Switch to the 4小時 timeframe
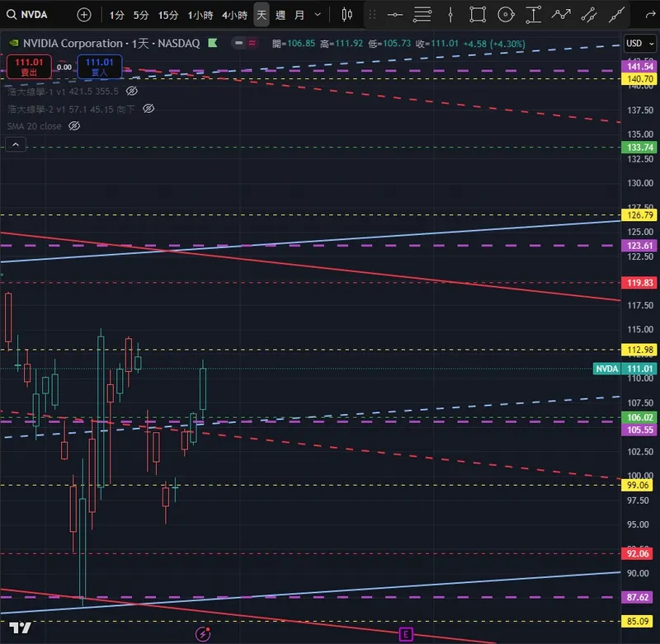Viewport: 660px width, 644px height. [234, 15]
